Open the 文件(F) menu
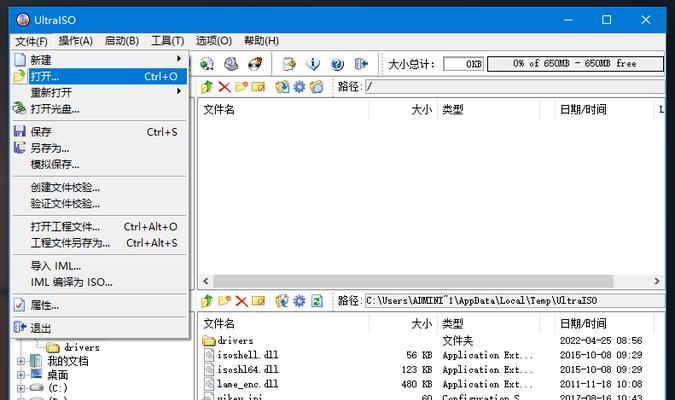Viewport: 675px width, 400px height. [31, 41]
